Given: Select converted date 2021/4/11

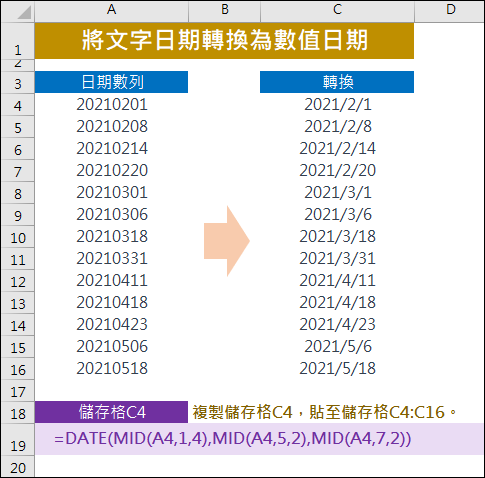Looking at the screenshot, I should 337,281.
